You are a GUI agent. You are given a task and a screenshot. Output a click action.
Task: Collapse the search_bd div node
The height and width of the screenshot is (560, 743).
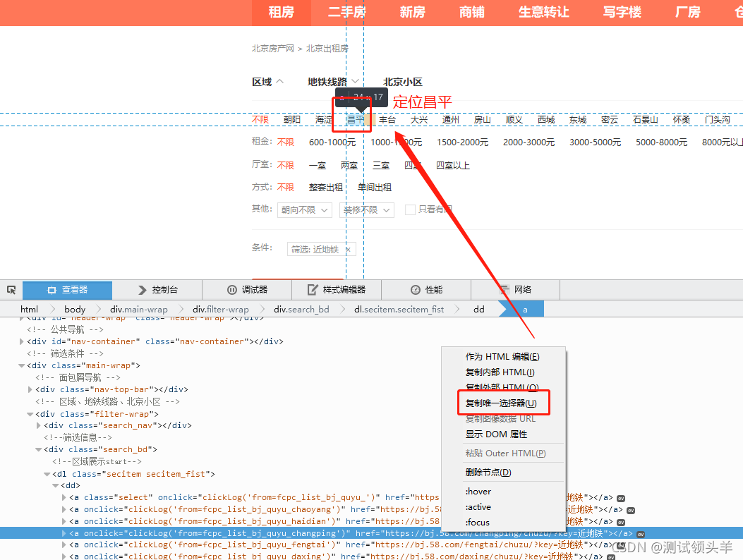(x=38, y=449)
